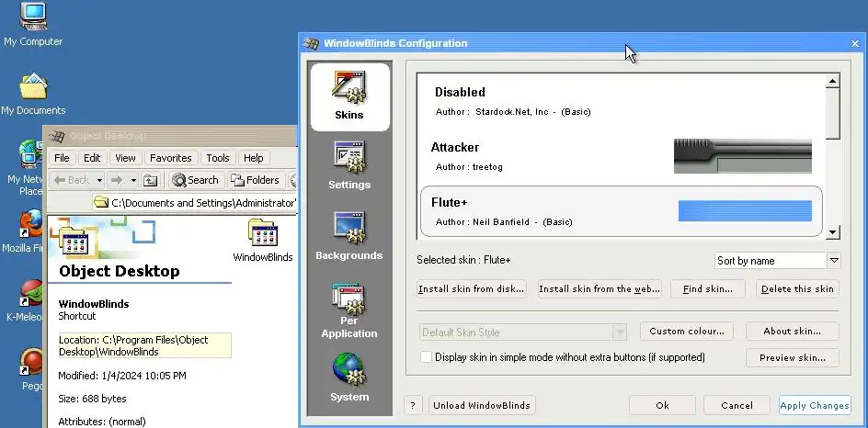Screen dimensions: 868x428
Task: Click the Preview skin button
Action: (x=793, y=358)
